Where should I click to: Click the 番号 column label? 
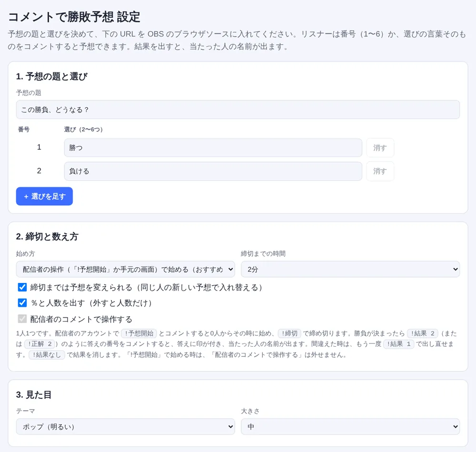click(x=24, y=130)
